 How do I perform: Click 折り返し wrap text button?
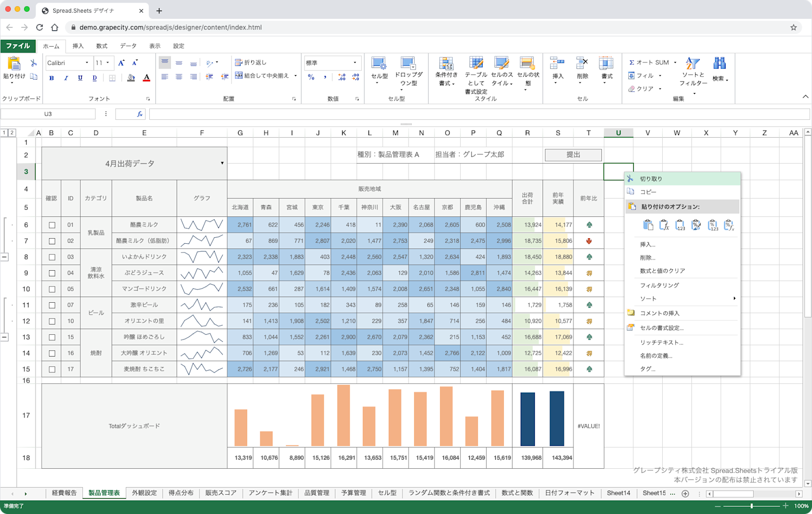(x=251, y=62)
